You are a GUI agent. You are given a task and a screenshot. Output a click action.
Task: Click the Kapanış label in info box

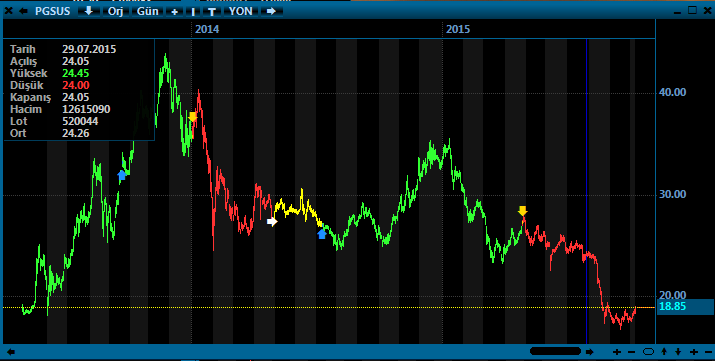click(x=30, y=98)
